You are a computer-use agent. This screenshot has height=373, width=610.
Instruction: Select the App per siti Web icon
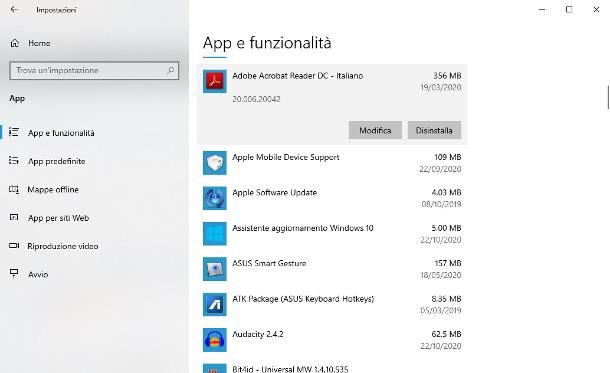tap(14, 217)
